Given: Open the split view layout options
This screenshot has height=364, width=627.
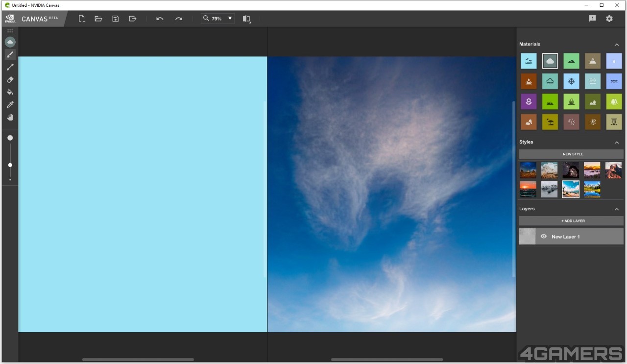Looking at the screenshot, I should (x=246, y=19).
